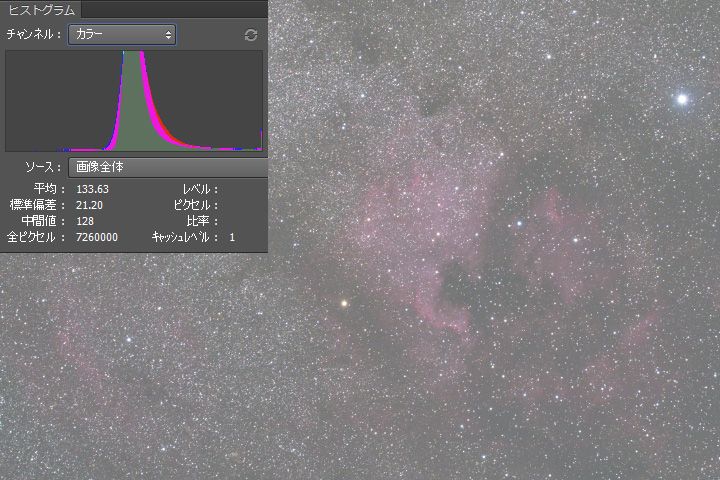Click the キャッシュレベル value 1
Image resolution: width=720 pixels, height=480 pixels.
point(232,237)
